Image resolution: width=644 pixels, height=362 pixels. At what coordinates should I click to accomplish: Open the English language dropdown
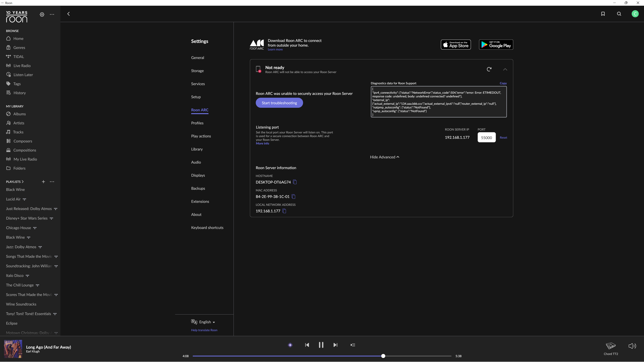(x=206, y=322)
